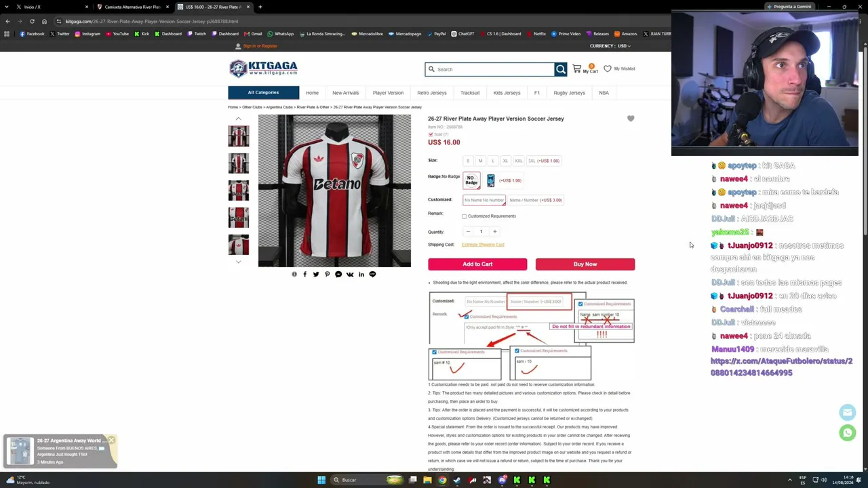Reload the page in the browser
The height and width of the screenshot is (488, 868).
(x=32, y=21)
